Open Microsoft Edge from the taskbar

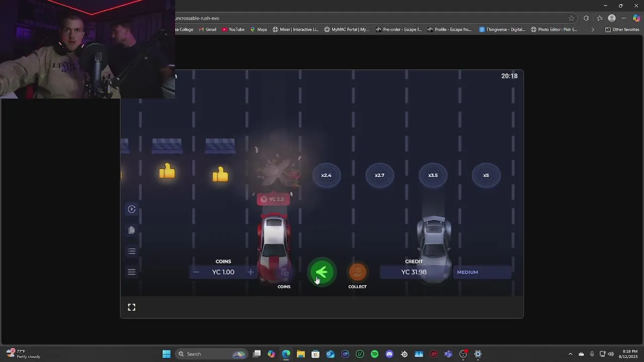[286, 354]
